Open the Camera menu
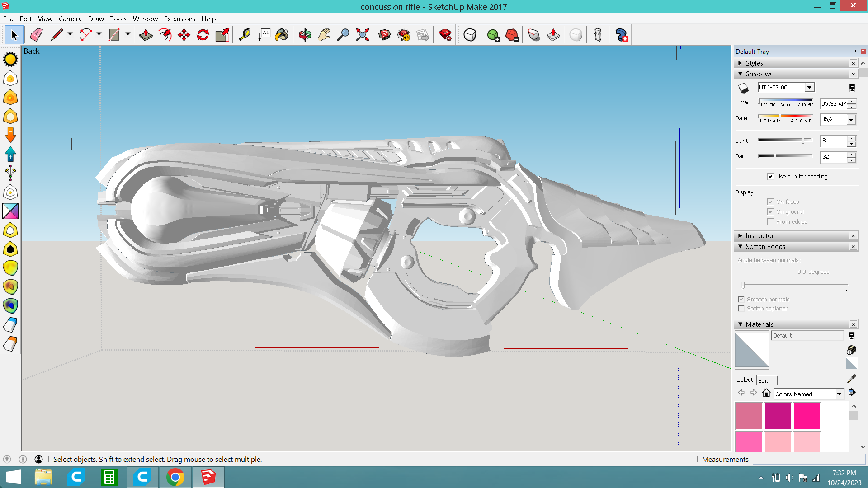 tap(70, 19)
